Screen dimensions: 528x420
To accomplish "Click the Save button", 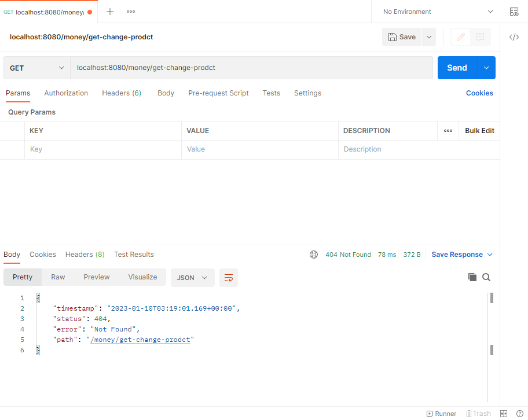I will coord(402,37).
